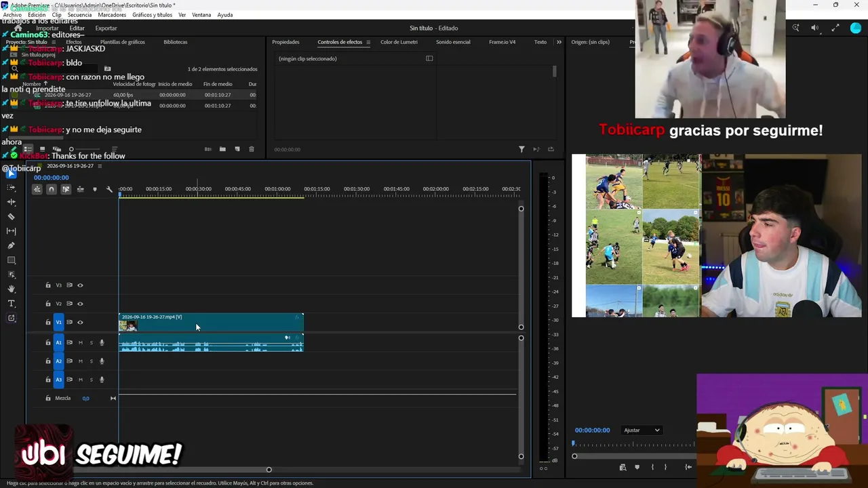Hide the V1 track with eye icon
868x488 pixels.
pyautogui.click(x=80, y=322)
